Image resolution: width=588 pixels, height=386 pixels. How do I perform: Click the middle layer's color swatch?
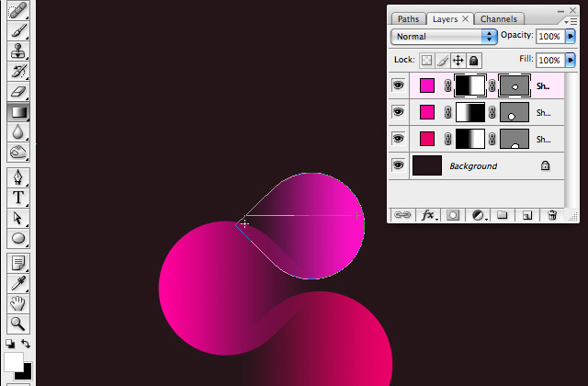coord(427,112)
